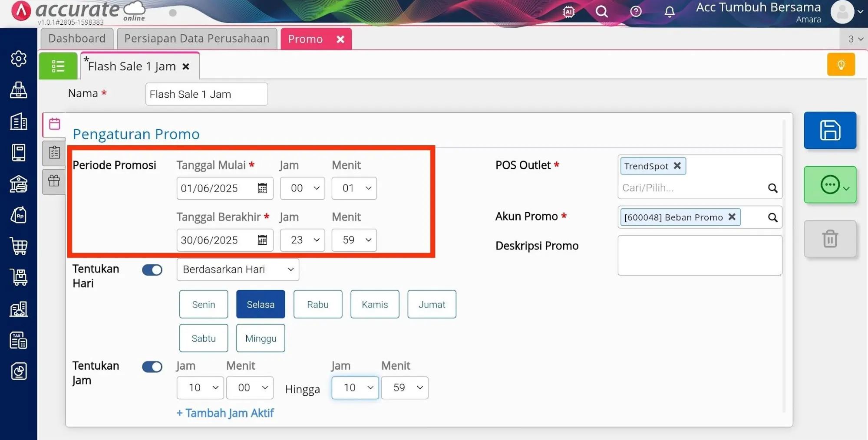The height and width of the screenshot is (440, 868).
Task: Deselect the Selasa day button
Action: (261, 304)
